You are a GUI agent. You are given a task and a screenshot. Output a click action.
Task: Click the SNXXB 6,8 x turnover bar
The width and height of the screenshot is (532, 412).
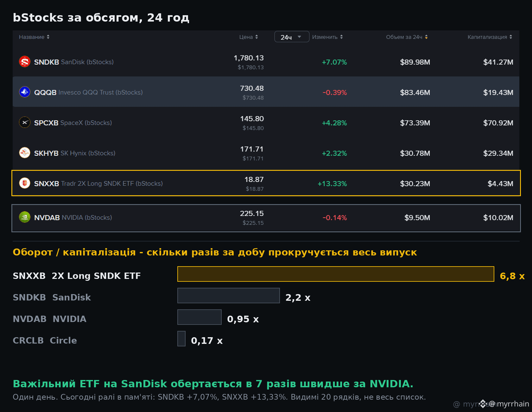click(336, 274)
